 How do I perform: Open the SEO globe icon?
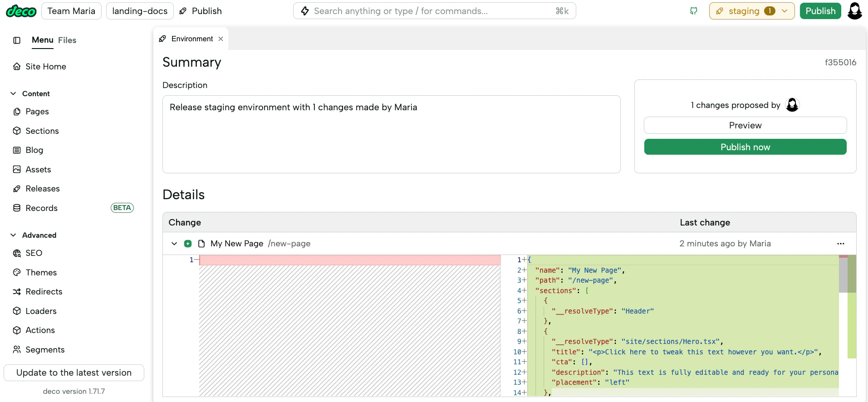[x=17, y=253]
